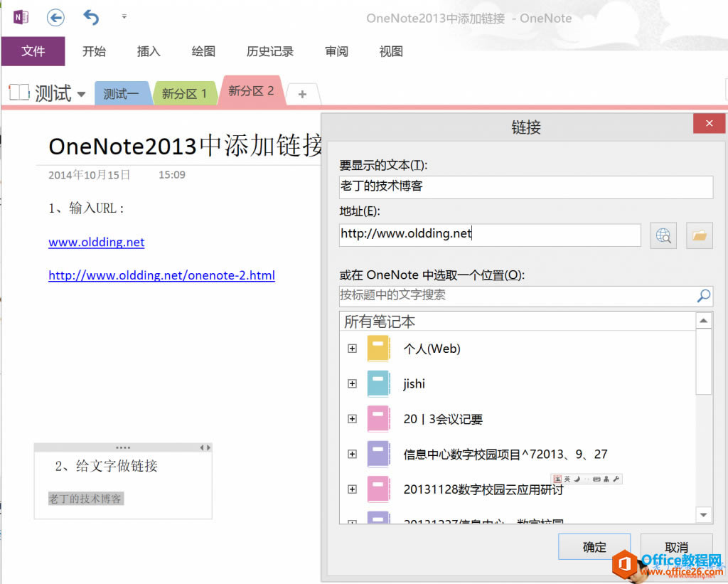728x584 pixels.
Task: Click the notebook icon beside 测试
Action: pos(19,92)
